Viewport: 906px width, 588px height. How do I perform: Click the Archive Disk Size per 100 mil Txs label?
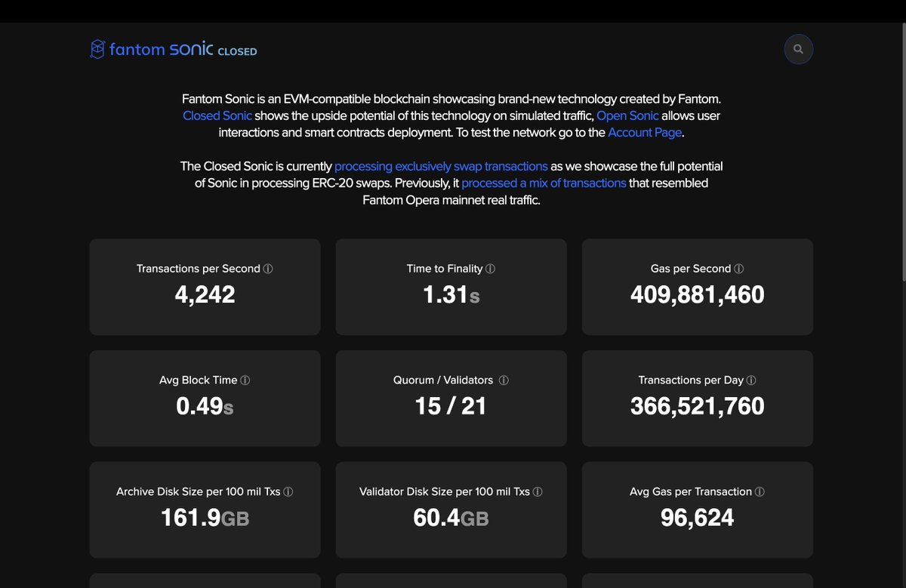(199, 492)
